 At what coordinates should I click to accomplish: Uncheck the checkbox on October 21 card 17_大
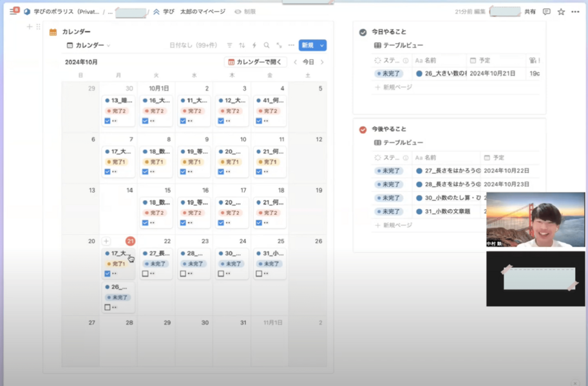point(108,273)
